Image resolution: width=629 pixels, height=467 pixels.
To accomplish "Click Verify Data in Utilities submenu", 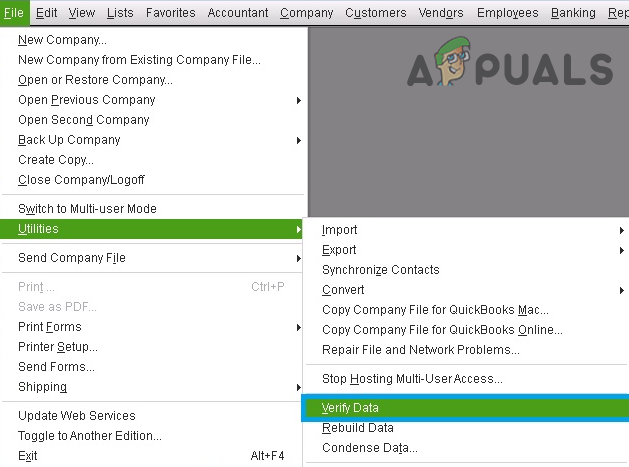I will click(351, 408).
